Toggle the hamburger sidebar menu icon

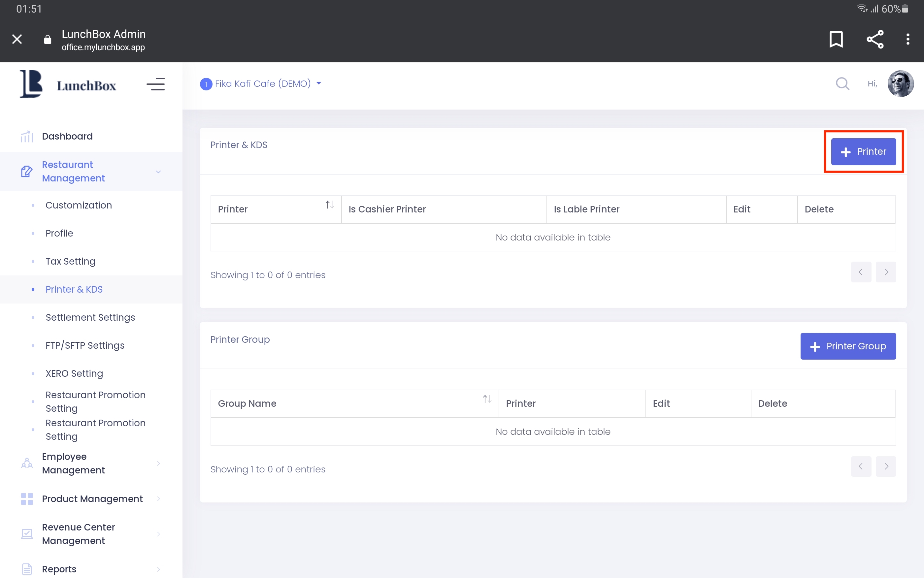pyautogui.click(x=155, y=84)
